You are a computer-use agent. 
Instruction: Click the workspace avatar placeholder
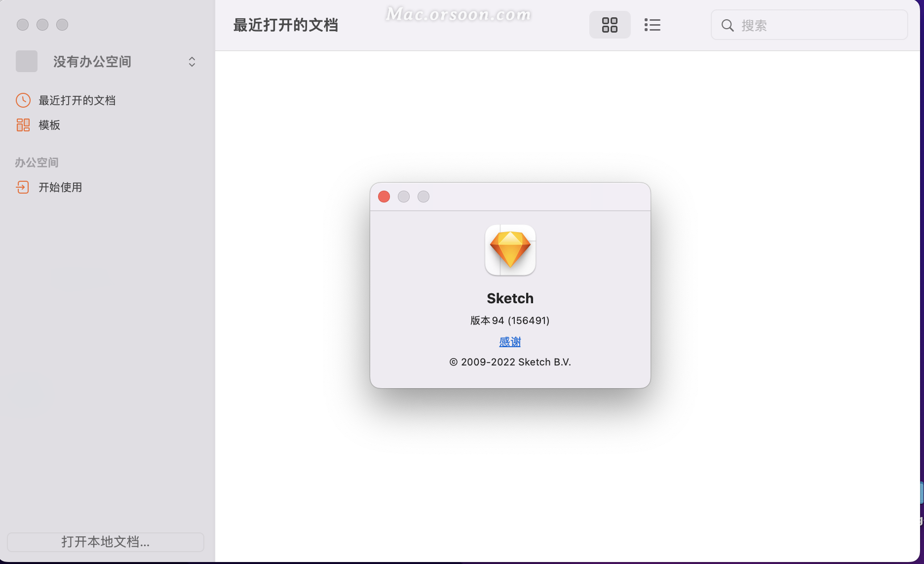[27, 61]
